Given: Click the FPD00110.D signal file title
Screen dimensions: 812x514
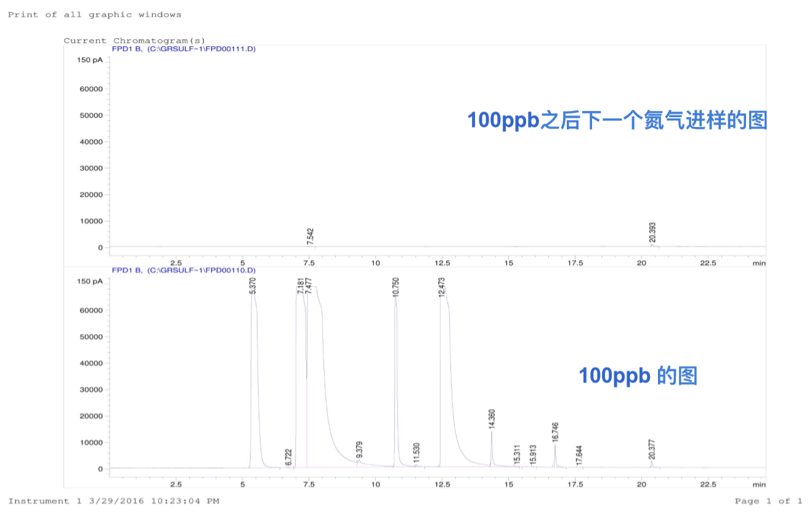Looking at the screenshot, I should 183,270.
